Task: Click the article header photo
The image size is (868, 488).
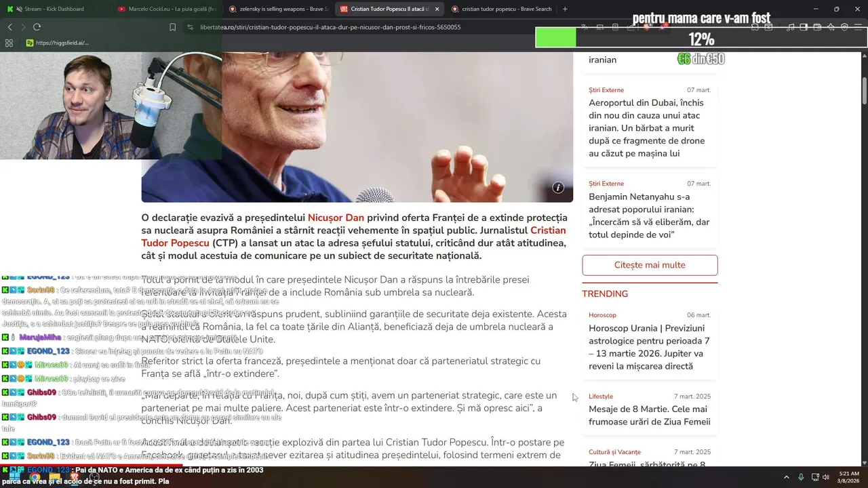Action: pyautogui.click(x=357, y=127)
